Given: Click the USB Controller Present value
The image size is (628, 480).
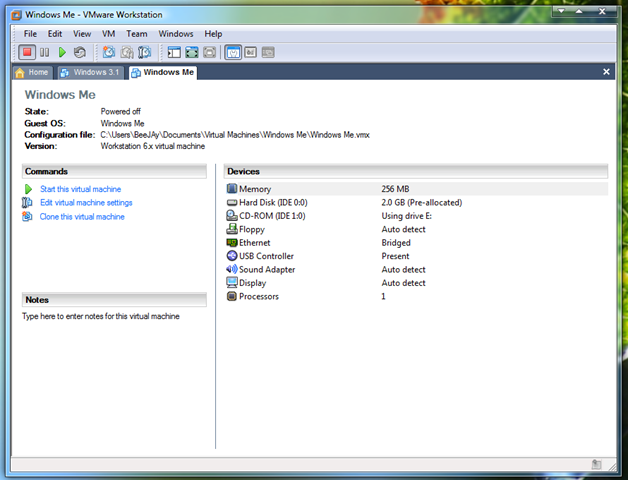Looking at the screenshot, I should pos(395,256).
